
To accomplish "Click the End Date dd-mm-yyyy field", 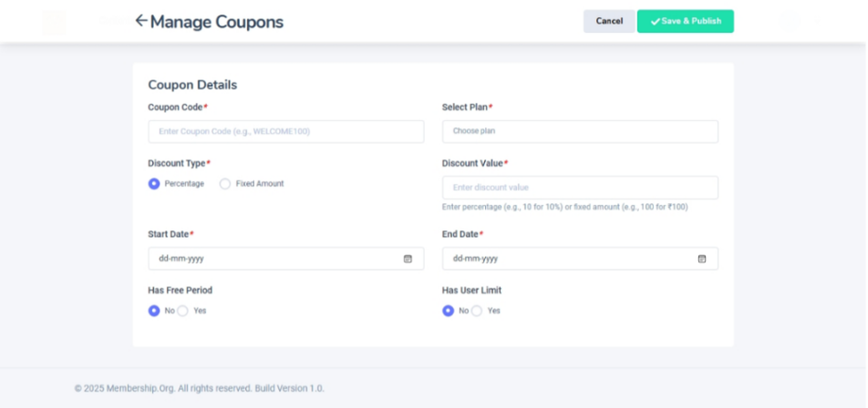I will 566,259.
